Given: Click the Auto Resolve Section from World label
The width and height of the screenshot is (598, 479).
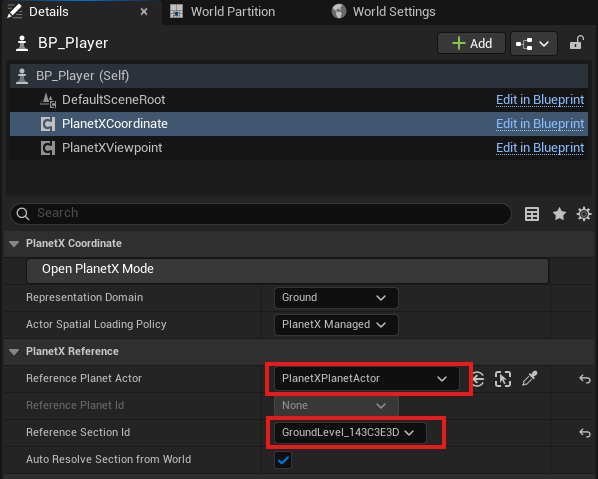Looking at the screenshot, I should 109,460.
